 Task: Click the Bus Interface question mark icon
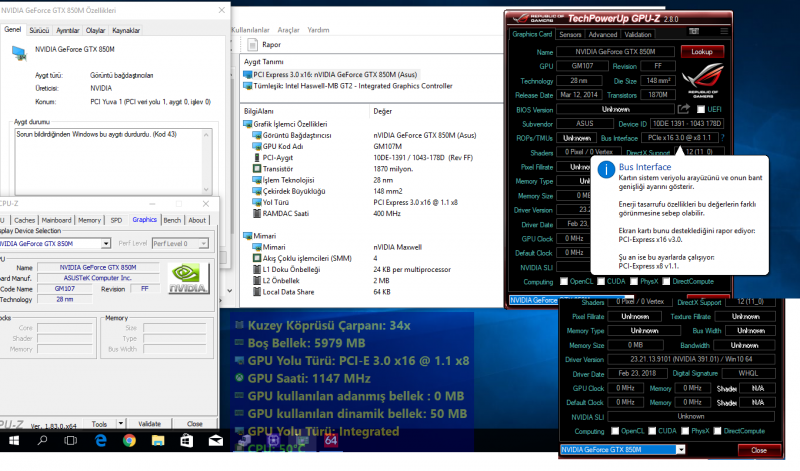pyautogui.click(x=723, y=138)
